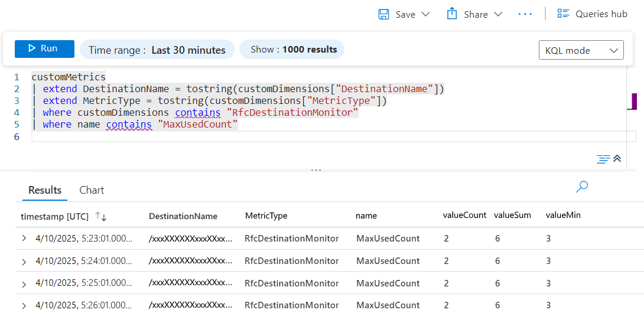Collapse the query editor with double chevron
Image resolution: width=644 pixels, height=313 pixels.
(x=617, y=158)
